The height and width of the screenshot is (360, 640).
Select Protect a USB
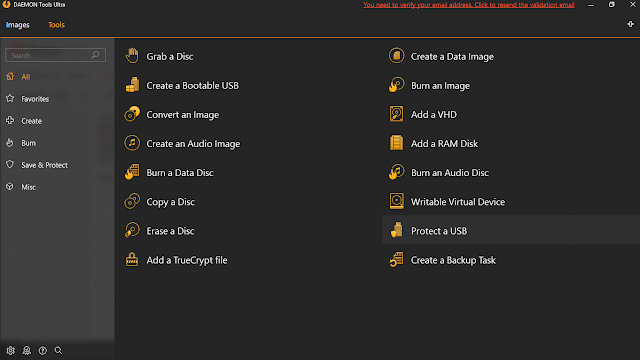[x=511, y=231]
